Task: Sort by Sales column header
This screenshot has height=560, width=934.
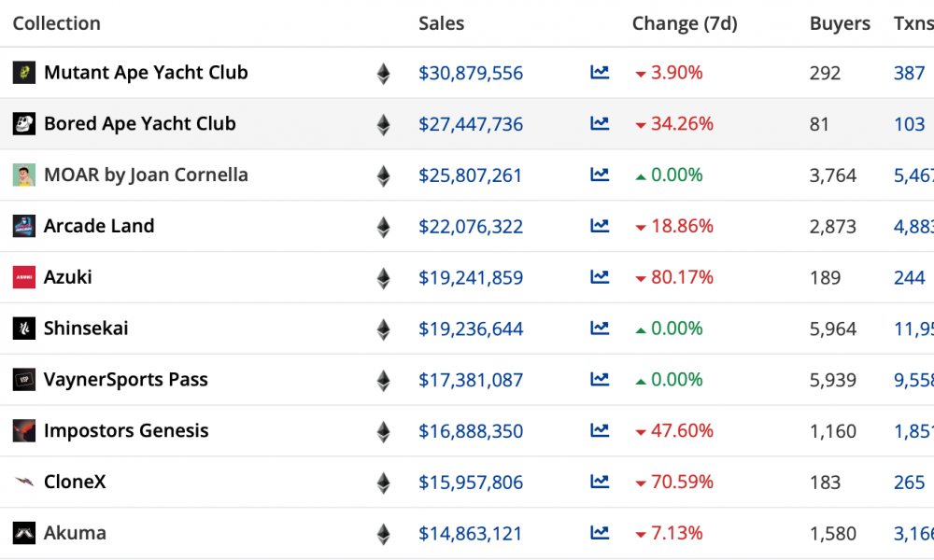Action: 442,23
